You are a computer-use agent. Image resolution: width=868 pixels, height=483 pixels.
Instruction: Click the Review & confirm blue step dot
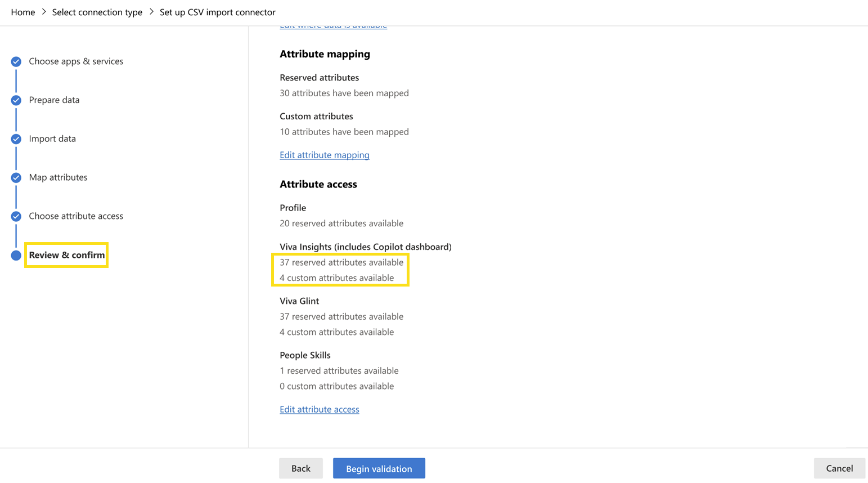tap(16, 254)
